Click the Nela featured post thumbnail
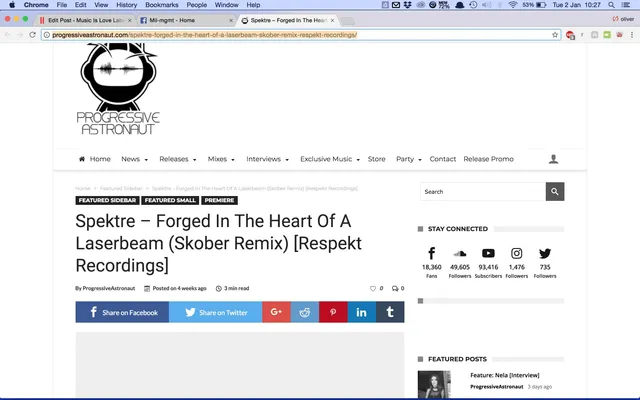The image size is (640, 400). click(434, 384)
